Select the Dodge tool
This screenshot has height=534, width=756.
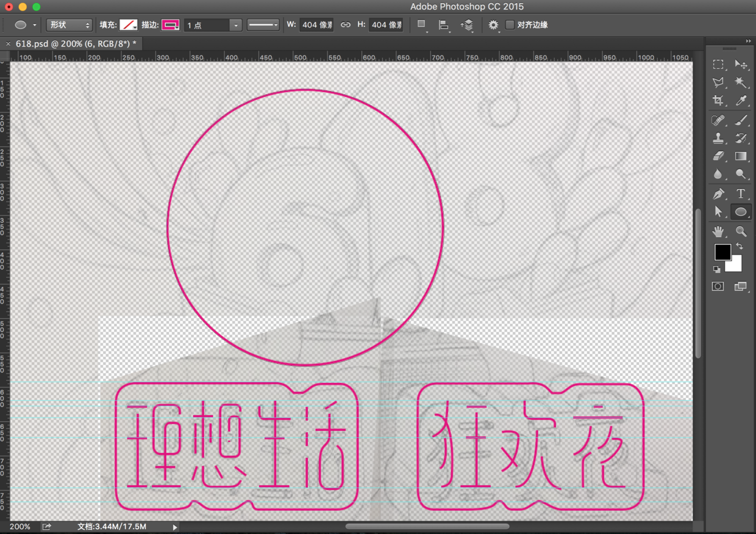[x=741, y=174]
